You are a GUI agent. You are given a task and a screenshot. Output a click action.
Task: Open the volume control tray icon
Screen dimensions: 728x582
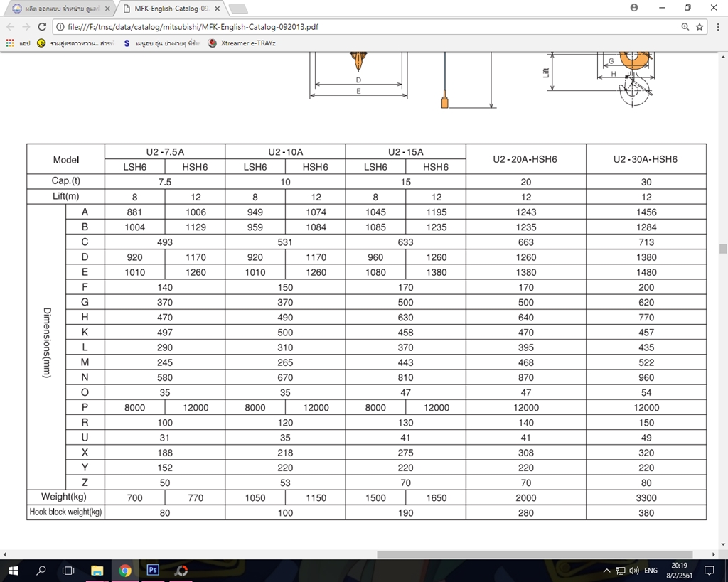click(633, 571)
